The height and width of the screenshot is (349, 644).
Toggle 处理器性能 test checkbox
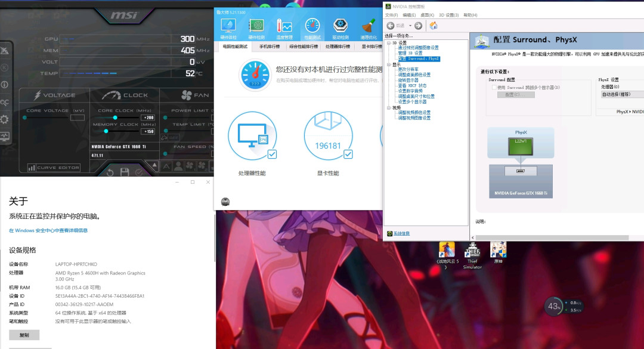[272, 154]
